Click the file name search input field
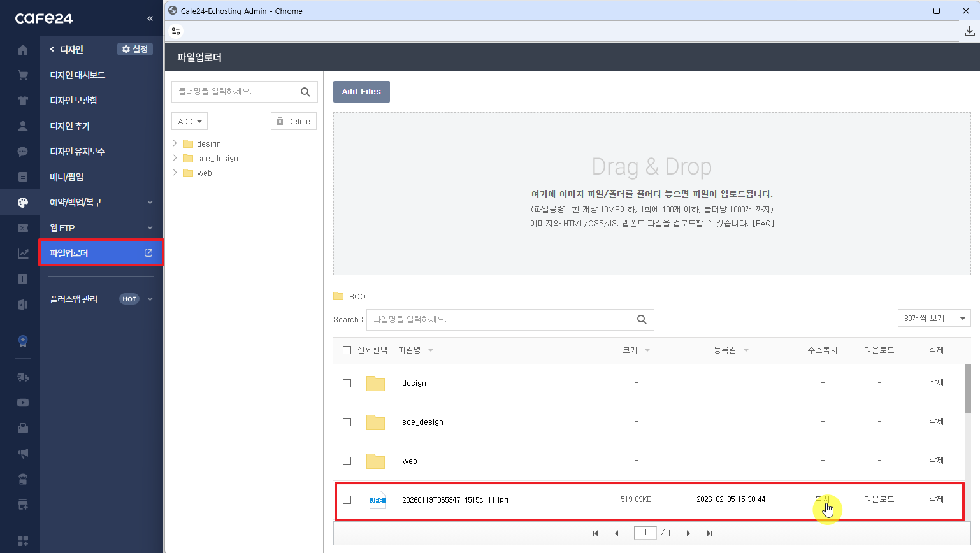Image resolution: width=980 pixels, height=553 pixels. point(500,320)
